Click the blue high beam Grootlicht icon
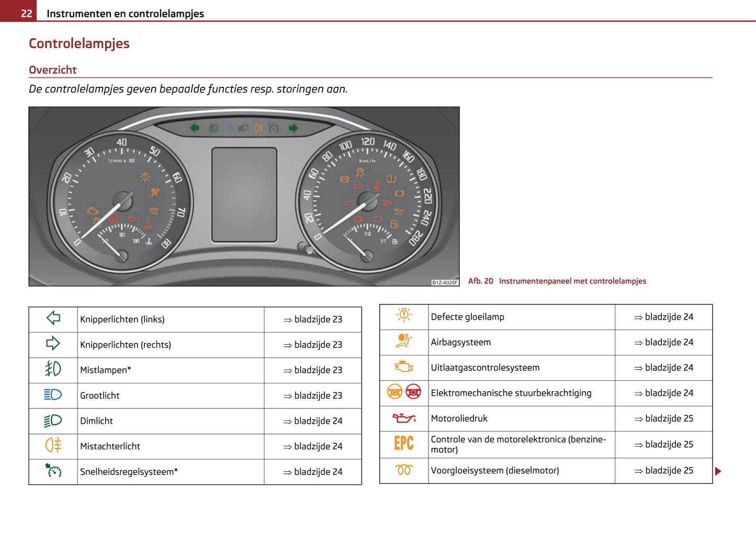 (x=53, y=395)
